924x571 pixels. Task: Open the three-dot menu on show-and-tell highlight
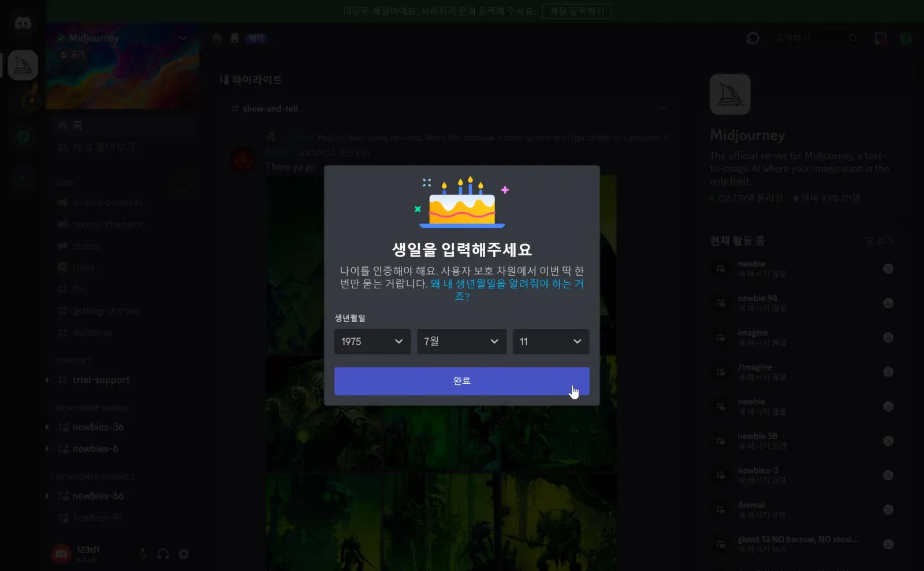[x=663, y=108]
